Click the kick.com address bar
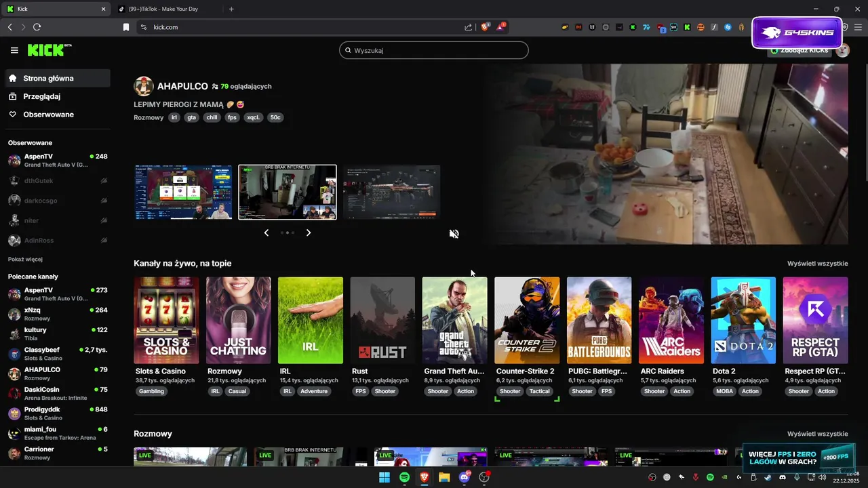This screenshot has height=488, width=868. (x=298, y=27)
